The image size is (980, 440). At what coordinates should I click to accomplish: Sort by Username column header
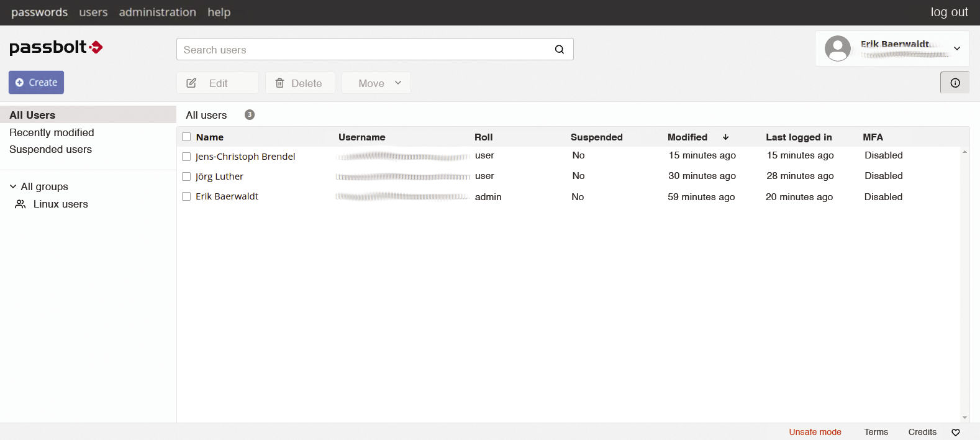361,137
